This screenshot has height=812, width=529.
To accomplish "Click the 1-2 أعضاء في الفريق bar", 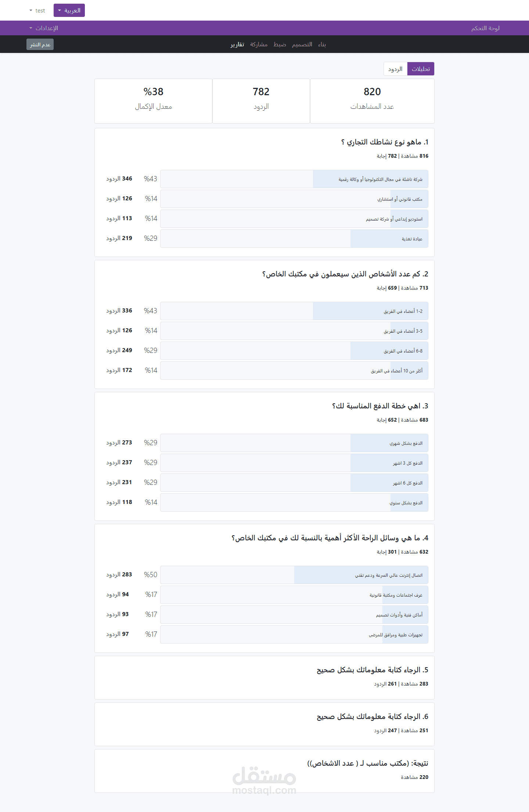I will [x=294, y=311].
